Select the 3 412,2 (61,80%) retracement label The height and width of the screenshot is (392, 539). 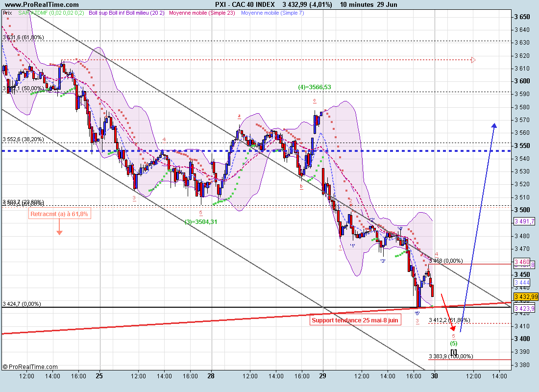coord(449,320)
